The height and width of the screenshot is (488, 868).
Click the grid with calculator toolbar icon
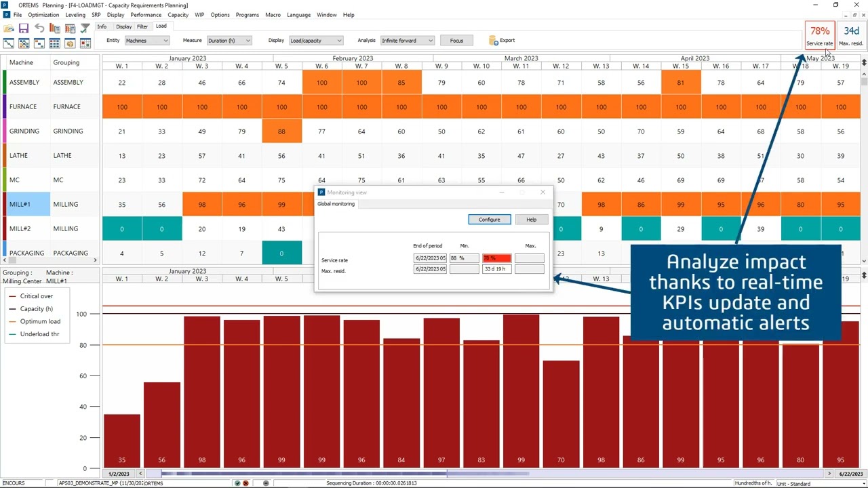click(70, 28)
